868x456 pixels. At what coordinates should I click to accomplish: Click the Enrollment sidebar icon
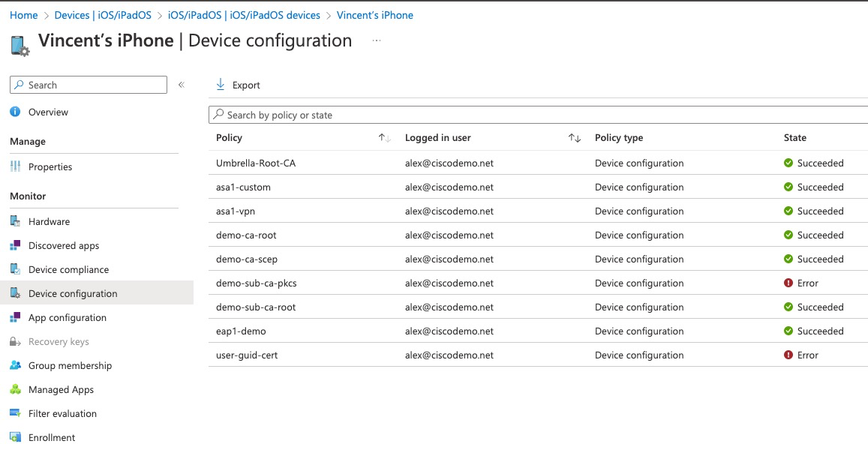pos(15,436)
